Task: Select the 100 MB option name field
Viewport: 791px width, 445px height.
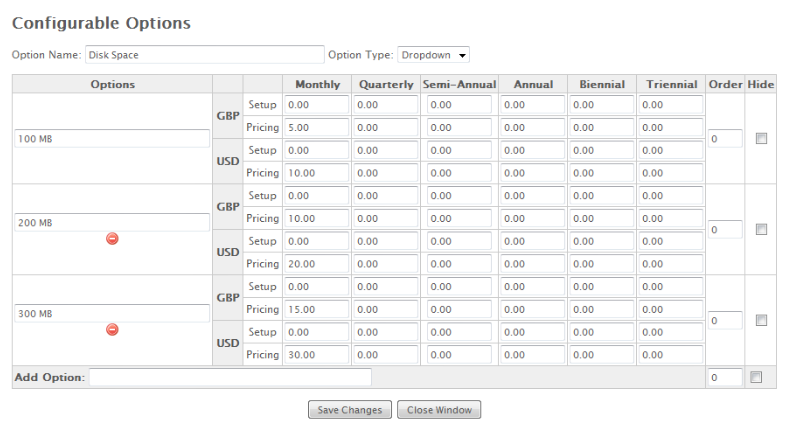Action: pyautogui.click(x=111, y=139)
